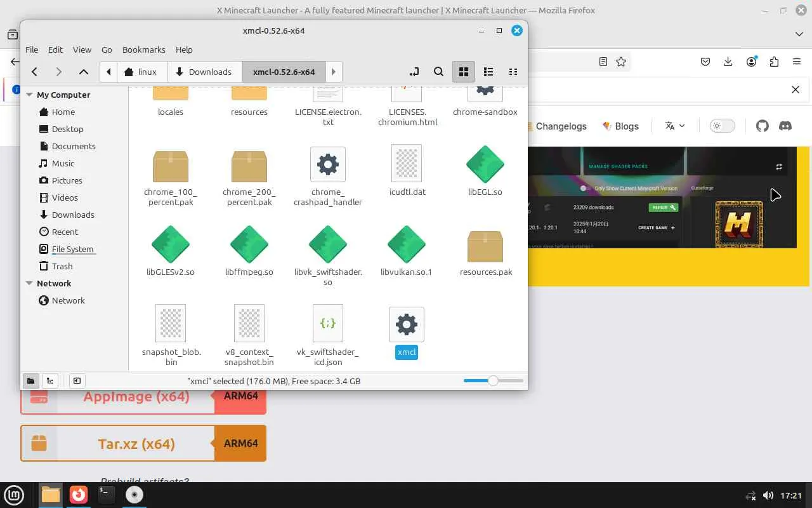
Task: Toggle the location entry in file manager
Action: click(414, 72)
